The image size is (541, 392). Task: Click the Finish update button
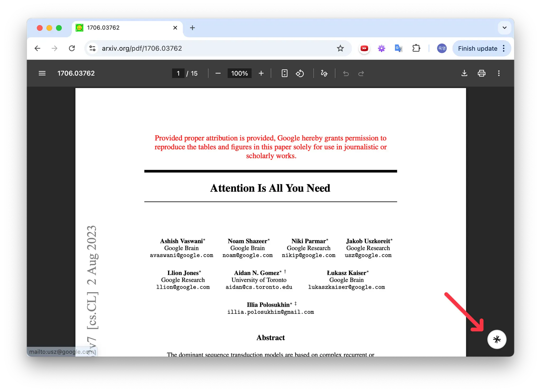(477, 48)
